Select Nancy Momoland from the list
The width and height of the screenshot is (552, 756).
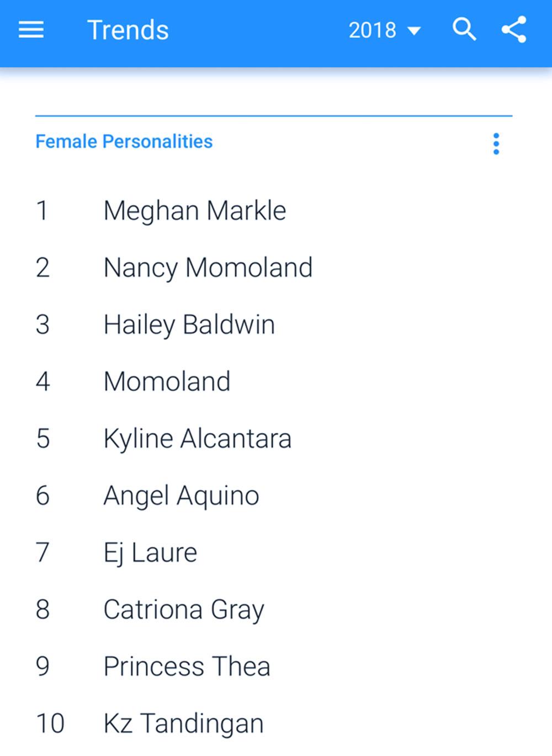208,268
